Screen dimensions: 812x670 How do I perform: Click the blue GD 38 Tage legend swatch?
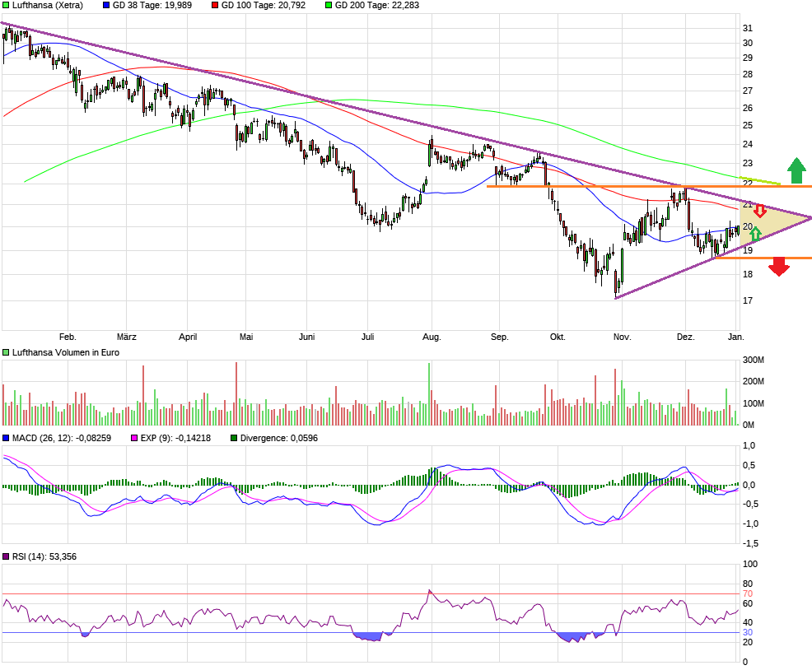coord(106,5)
